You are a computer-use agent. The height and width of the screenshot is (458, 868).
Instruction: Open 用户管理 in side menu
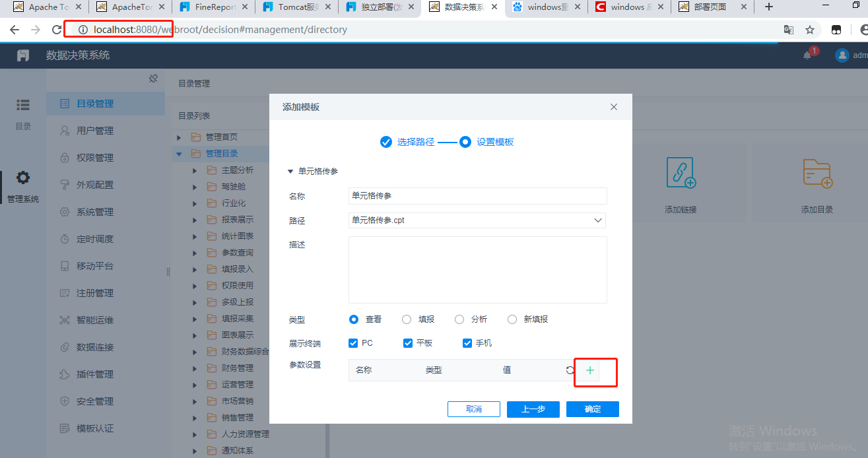(95, 131)
